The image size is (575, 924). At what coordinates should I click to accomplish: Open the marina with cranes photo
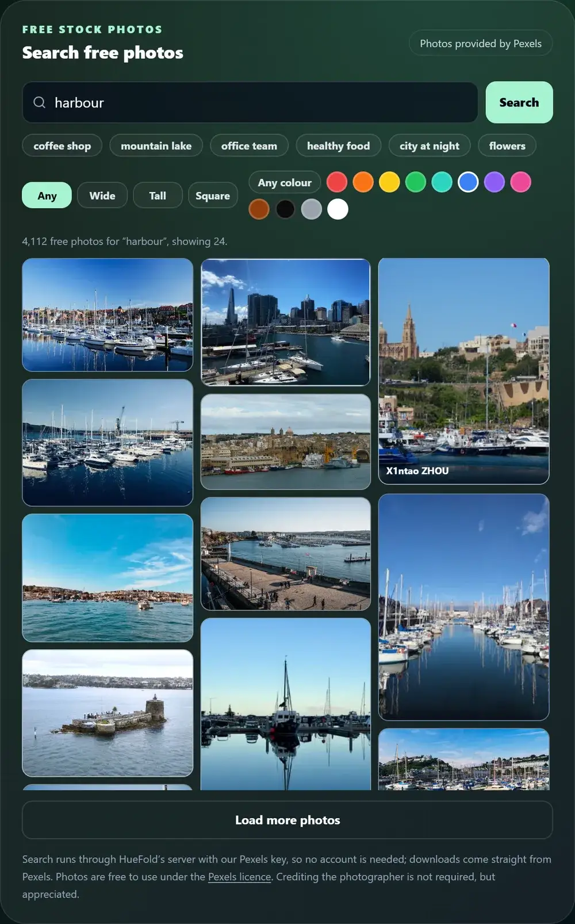tap(108, 443)
